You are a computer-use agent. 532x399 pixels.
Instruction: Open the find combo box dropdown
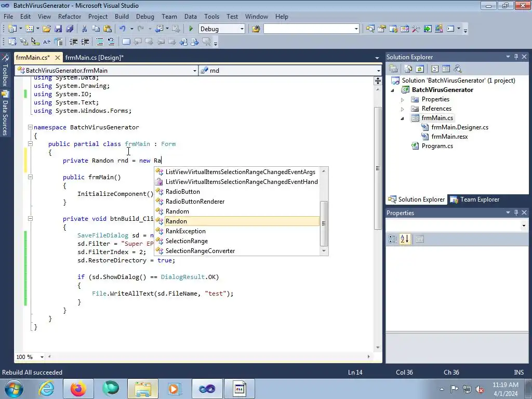(x=356, y=29)
